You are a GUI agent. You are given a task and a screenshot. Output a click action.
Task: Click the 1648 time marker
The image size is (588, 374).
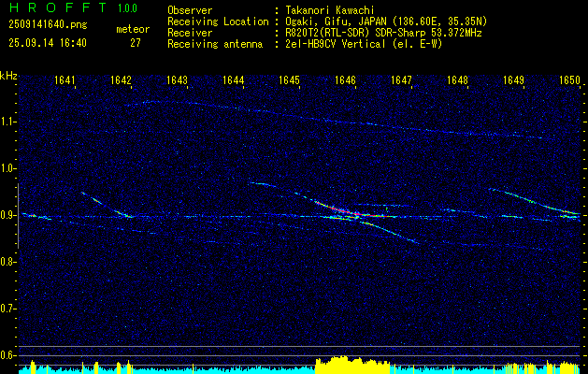(x=457, y=81)
